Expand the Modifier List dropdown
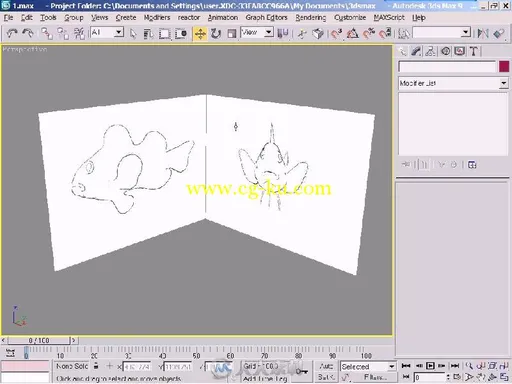This screenshot has height=384, width=512. point(453,83)
